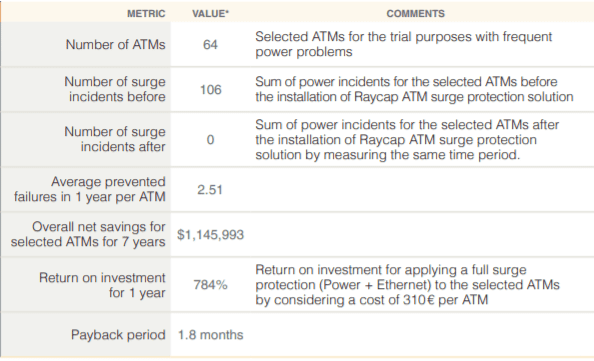Select the Number of surge incidents before label
The width and height of the screenshot is (594, 361).
coord(115,89)
